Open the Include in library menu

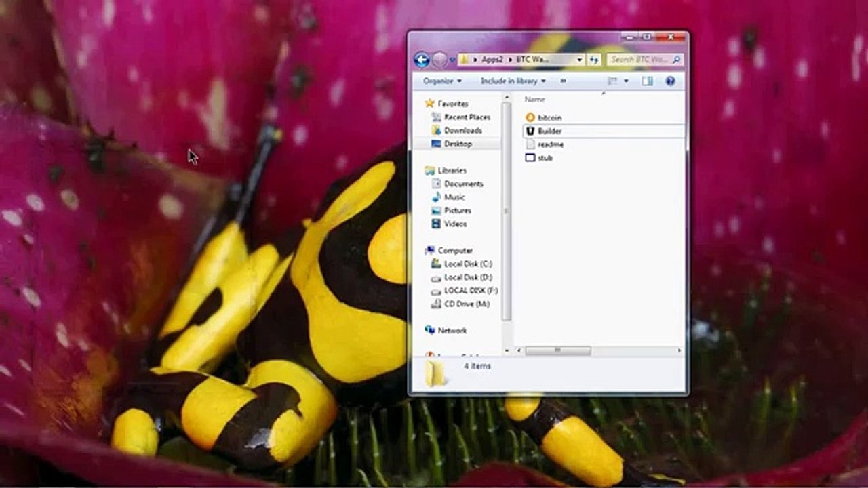[513, 81]
